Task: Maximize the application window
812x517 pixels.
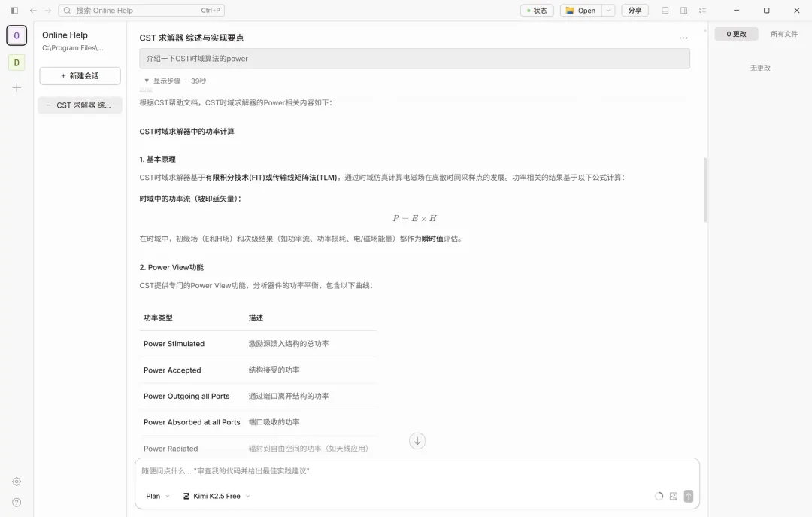Action: [x=767, y=11]
